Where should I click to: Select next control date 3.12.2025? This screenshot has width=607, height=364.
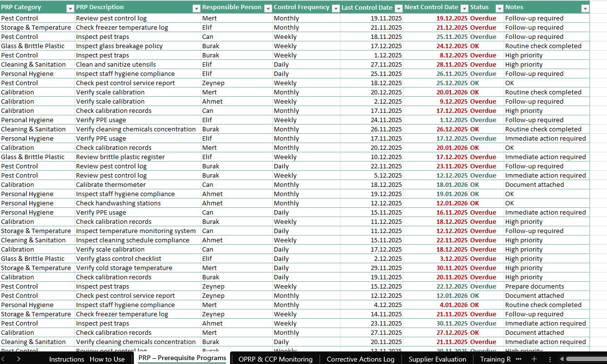pyautogui.click(x=436, y=258)
